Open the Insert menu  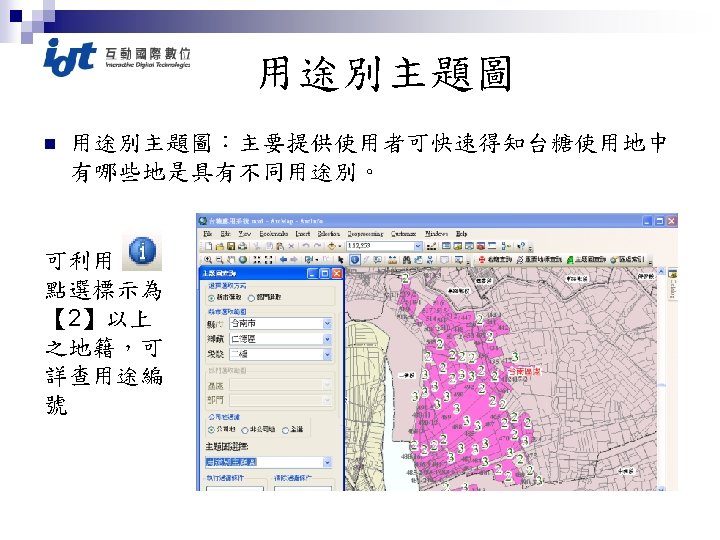[x=303, y=234]
